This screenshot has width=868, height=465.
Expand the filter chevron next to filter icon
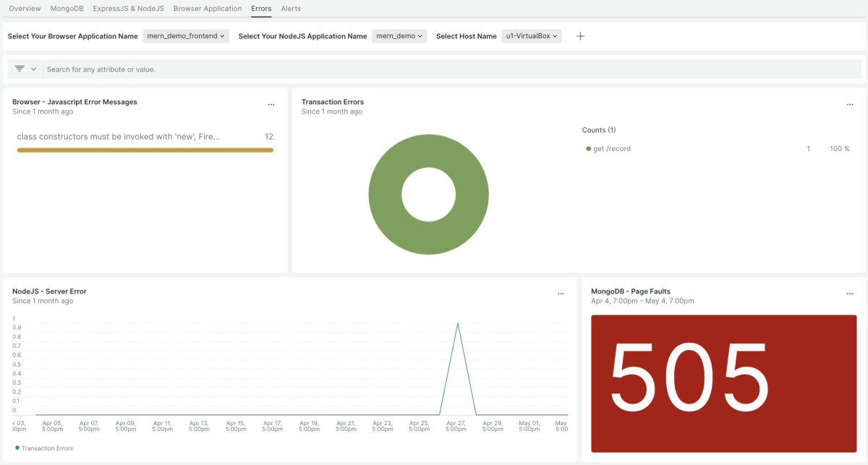pyautogui.click(x=33, y=69)
